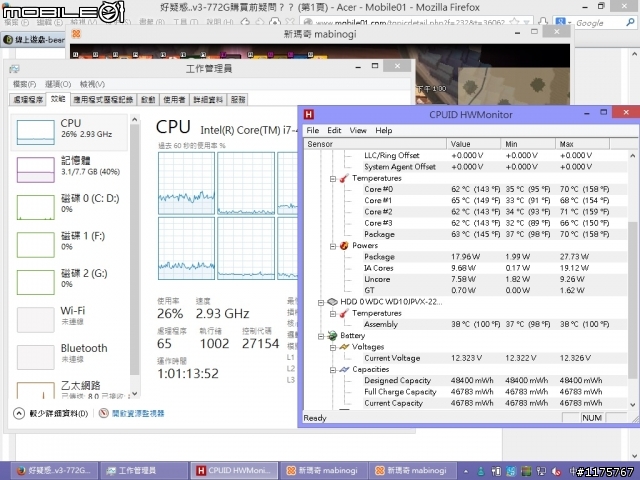Select 磁碟 2 (G:) entry
Screen dimensions: 640x480
click(x=69, y=282)
